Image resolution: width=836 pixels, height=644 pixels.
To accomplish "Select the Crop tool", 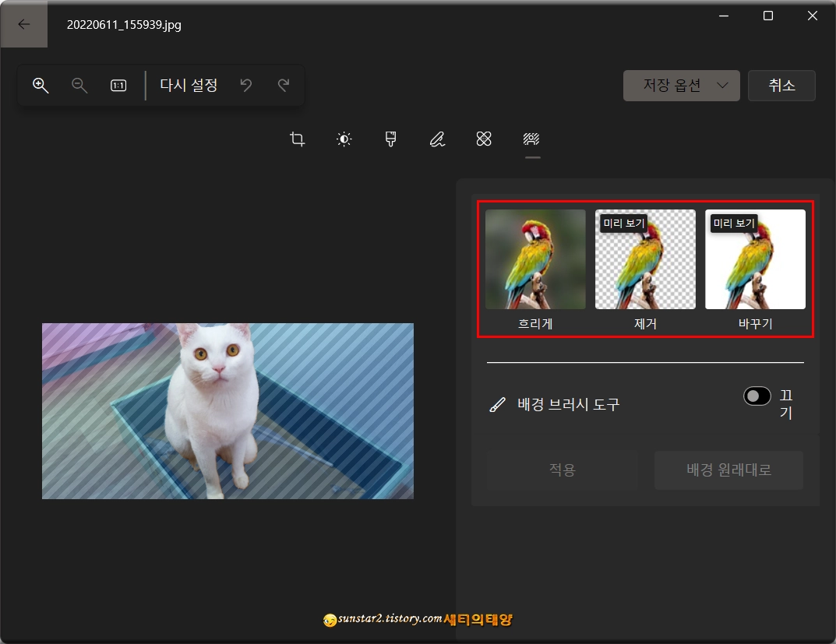I will pyautogui.click(x=298, y=139).
